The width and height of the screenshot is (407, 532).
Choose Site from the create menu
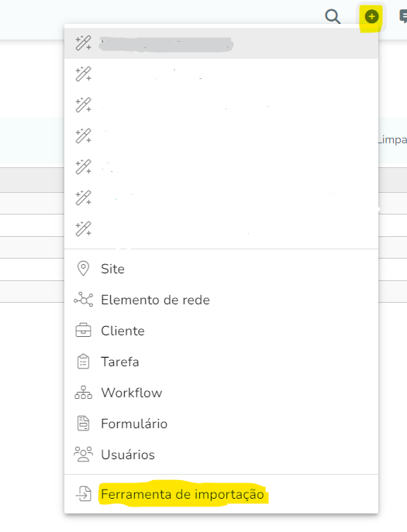[x=221, y=269]
